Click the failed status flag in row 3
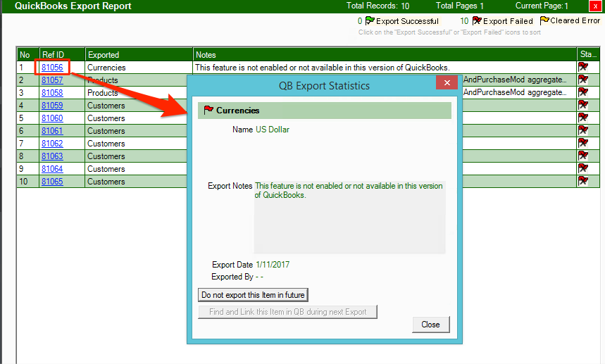The image size is (605, 364). (x=583, y=92)
